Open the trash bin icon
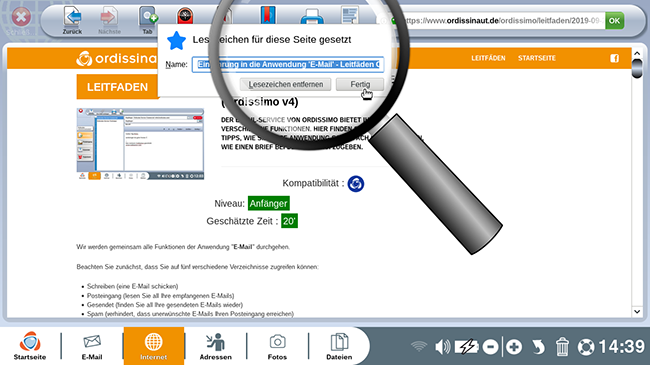 (562, 347)
